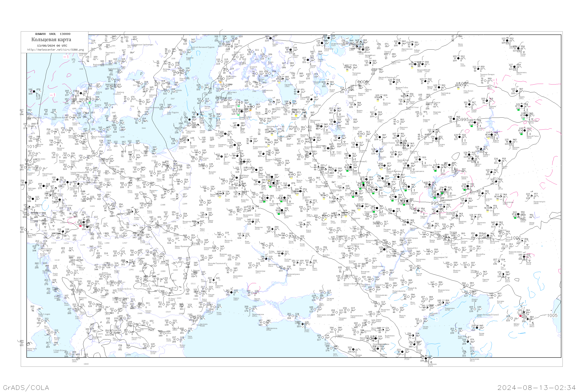This screenshot has height=392, width=588.
Task: Click the meteocenter.net UUWW.png URL
Action: click(x=55, y=50)
